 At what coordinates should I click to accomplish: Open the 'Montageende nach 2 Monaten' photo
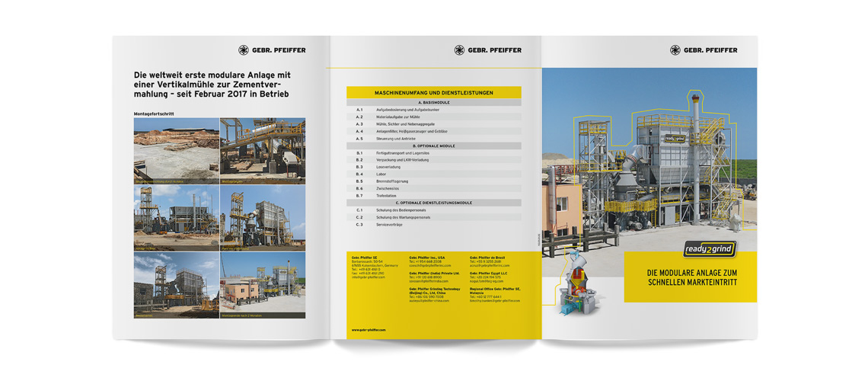pos(263,285)
